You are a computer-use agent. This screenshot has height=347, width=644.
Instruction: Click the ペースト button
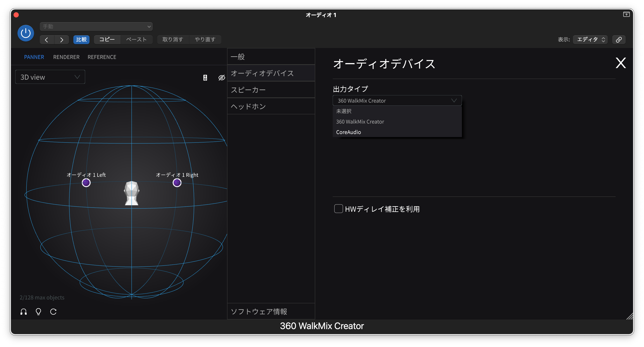(x=136, y=40)
